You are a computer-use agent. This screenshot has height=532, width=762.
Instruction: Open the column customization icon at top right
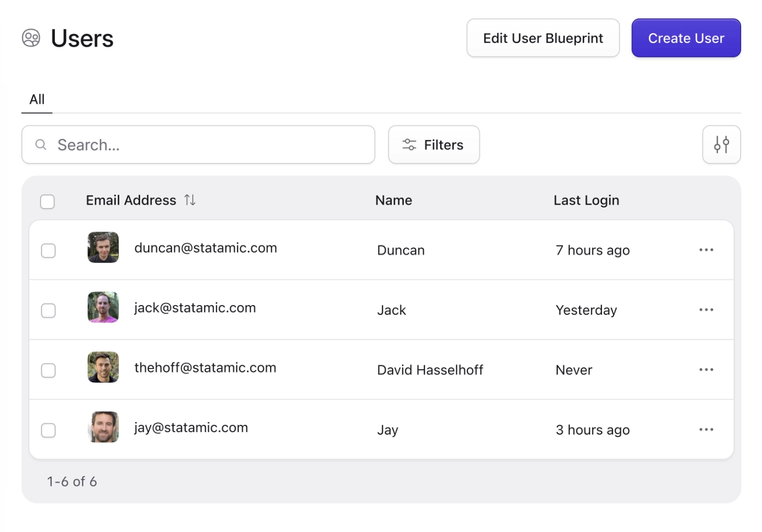click(721, 145)
